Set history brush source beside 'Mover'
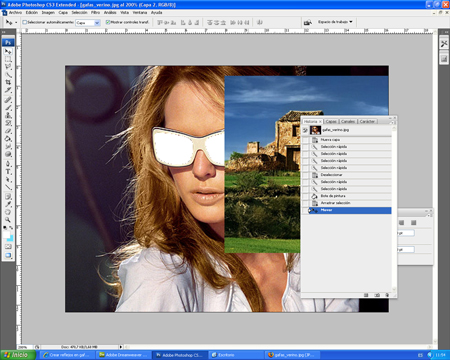 305,210
